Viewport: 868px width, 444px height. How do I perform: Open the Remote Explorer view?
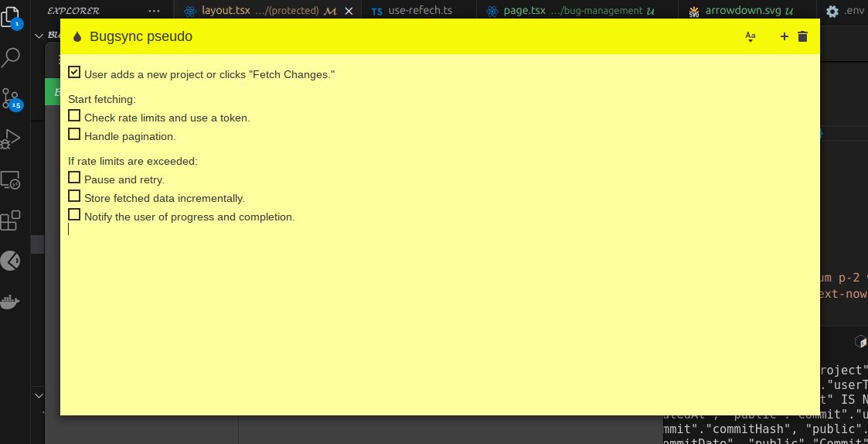11,180
